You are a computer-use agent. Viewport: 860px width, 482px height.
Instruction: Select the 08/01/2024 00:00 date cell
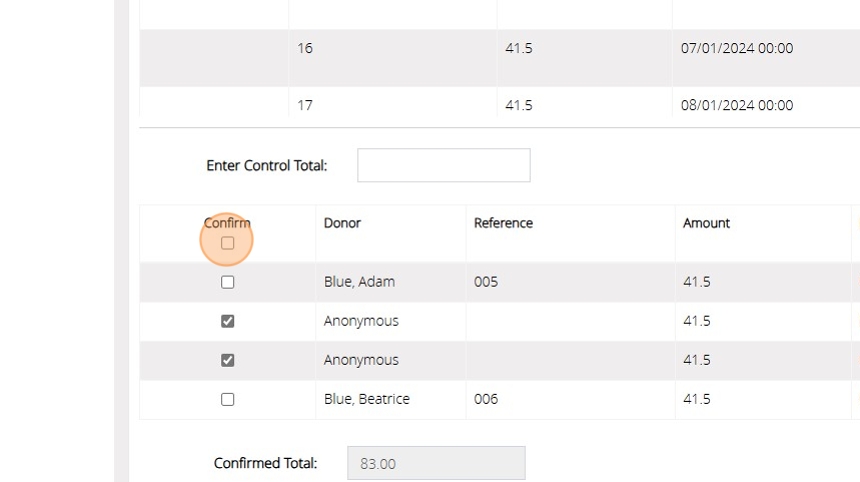pos(737,105)
